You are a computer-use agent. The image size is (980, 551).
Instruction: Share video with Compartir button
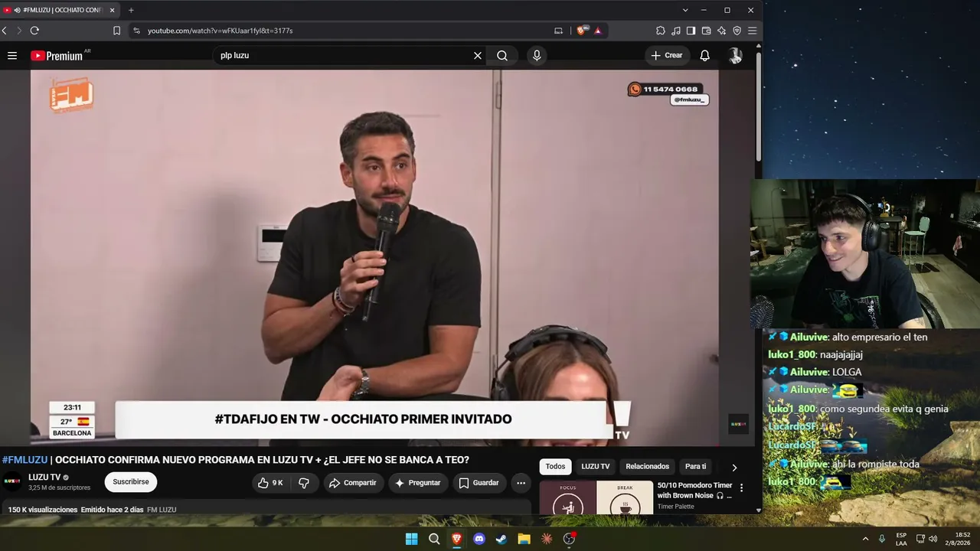click(x=352, y=483)
